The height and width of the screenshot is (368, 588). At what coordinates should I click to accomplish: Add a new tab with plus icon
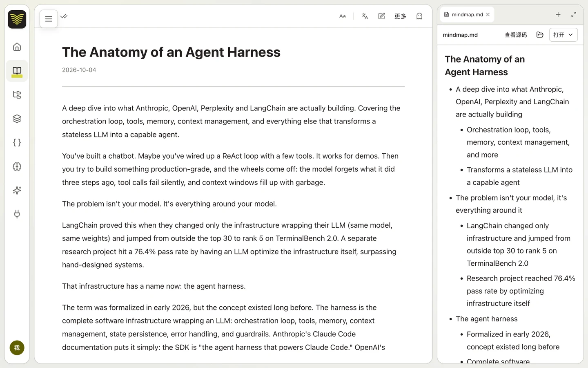[x=558, y=15]
